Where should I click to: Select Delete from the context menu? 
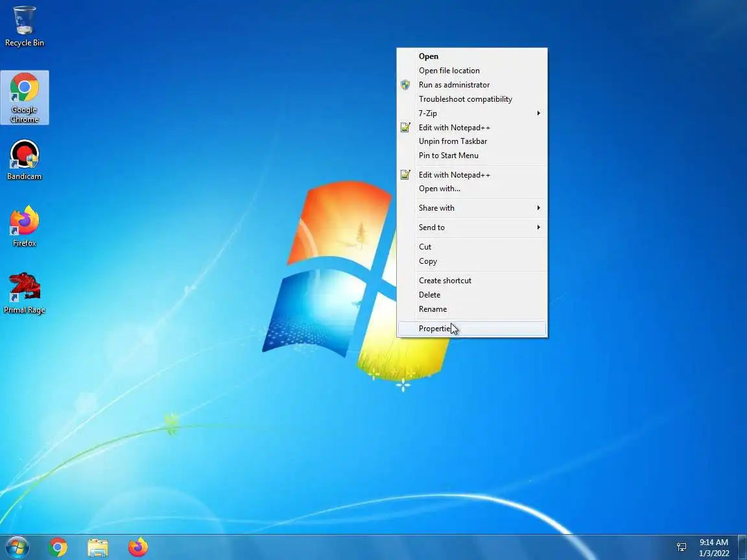pos(471,295)
